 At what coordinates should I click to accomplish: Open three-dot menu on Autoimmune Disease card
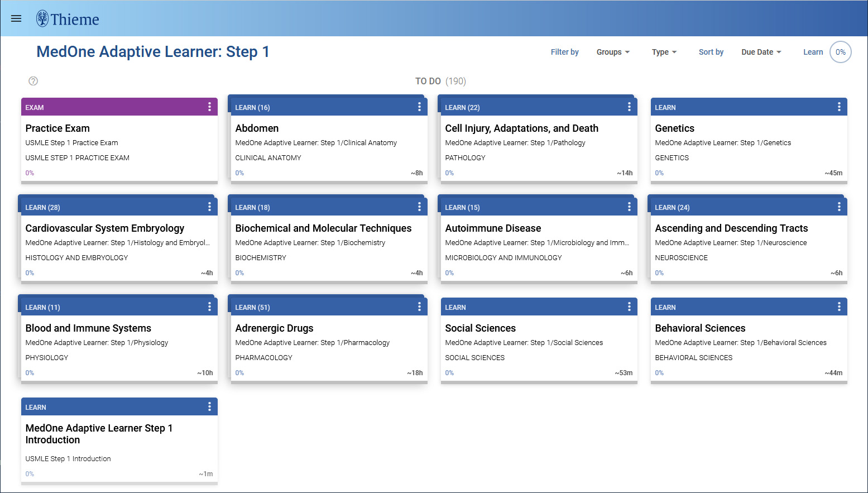coord(629,207)
